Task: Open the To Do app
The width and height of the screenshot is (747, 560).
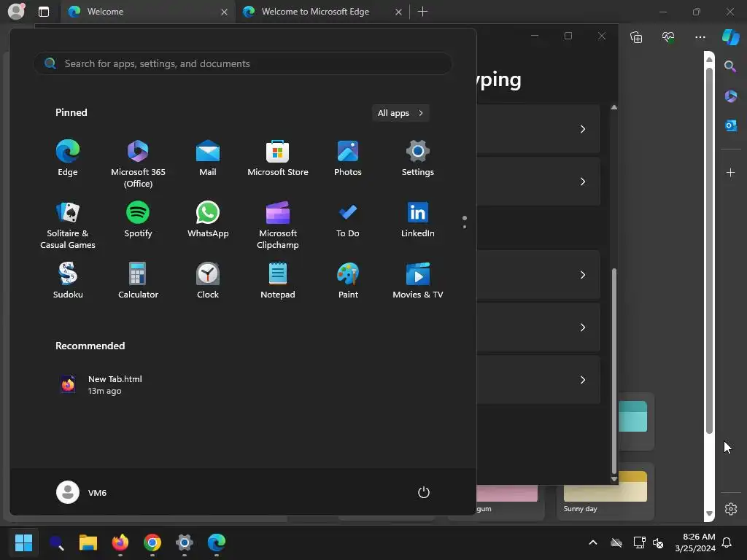Action: pos(348,219)
